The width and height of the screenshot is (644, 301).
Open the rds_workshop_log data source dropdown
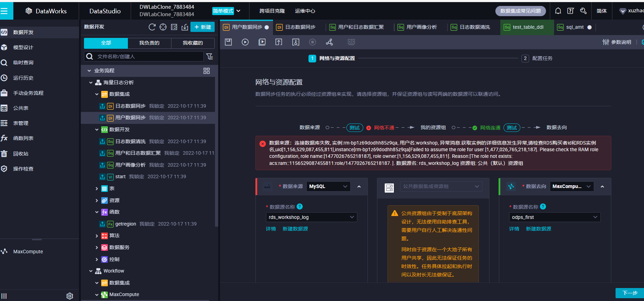coord(311,217)
